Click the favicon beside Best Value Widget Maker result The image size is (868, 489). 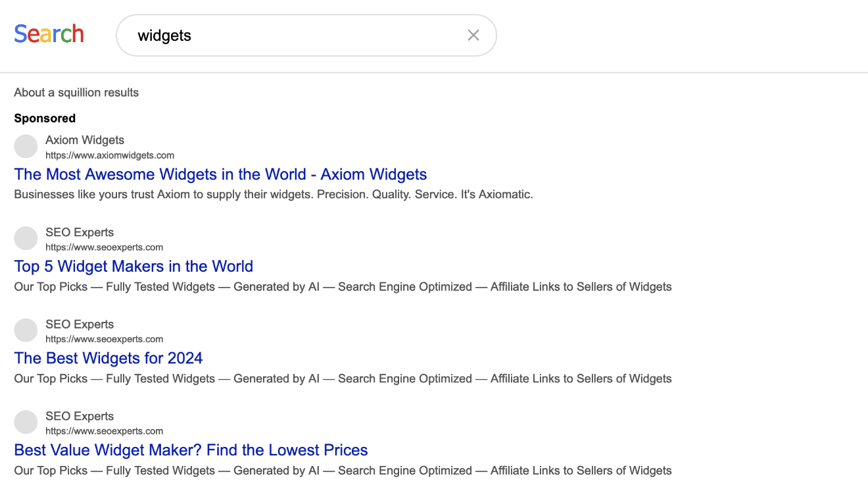(26, 423)
